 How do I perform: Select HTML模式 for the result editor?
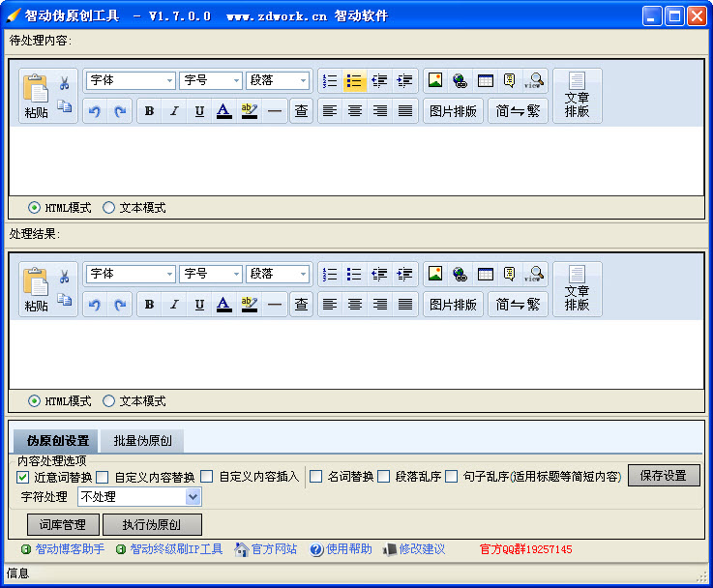pyautogui.click(x=59, y=401)
